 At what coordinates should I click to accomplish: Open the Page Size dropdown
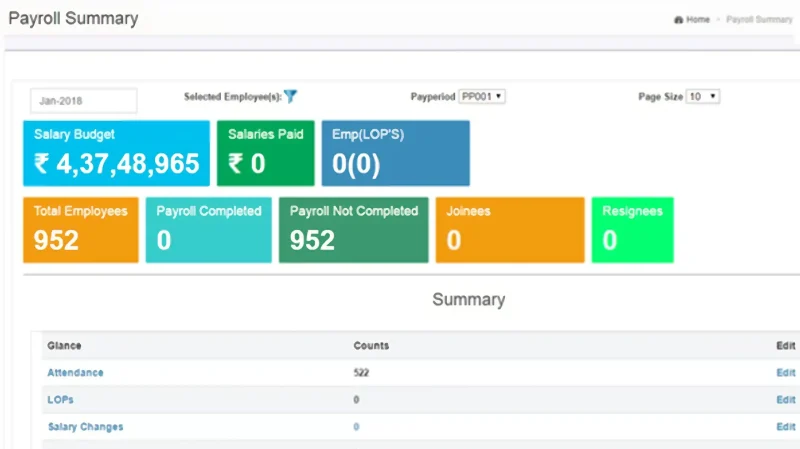pyautogui.click(x=703, y=96)
